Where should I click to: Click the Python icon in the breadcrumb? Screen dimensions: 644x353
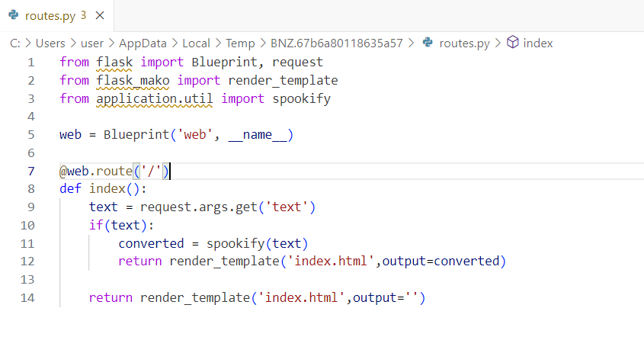coord(428,43)
